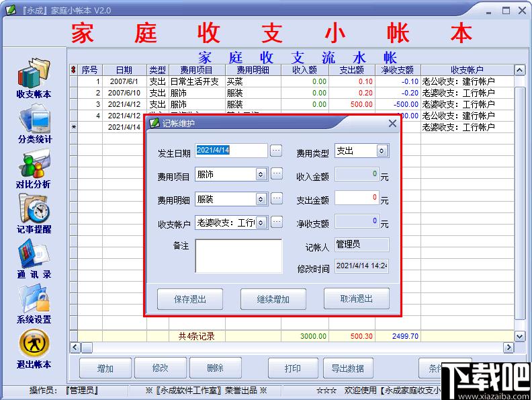This screenshot has width=532, height=400.
Task: Click the 买菜 cell in first row
Action: coord(253,81)
